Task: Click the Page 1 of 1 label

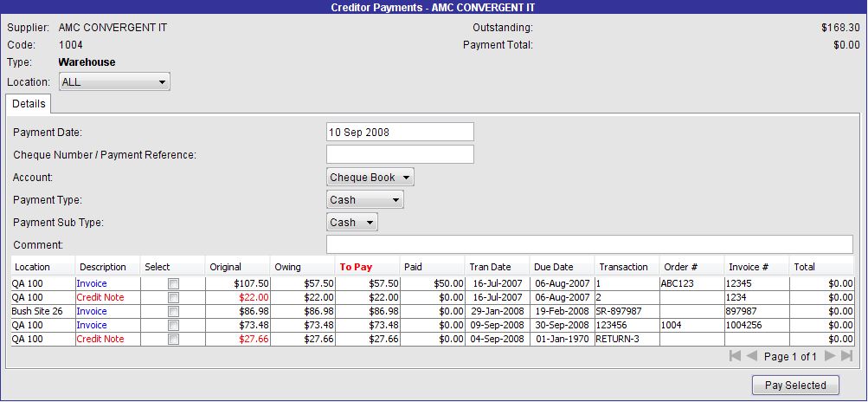Action: [x=790, y=357]
